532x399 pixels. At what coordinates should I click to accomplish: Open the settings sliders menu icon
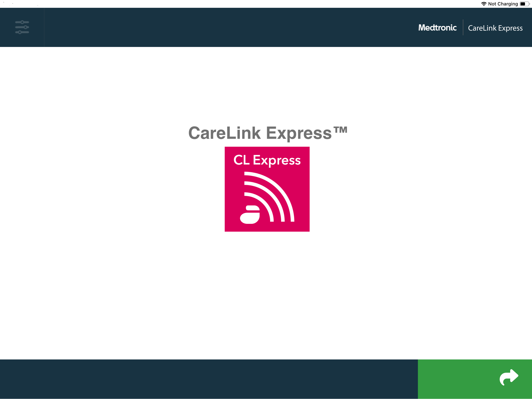pos(22,27)
